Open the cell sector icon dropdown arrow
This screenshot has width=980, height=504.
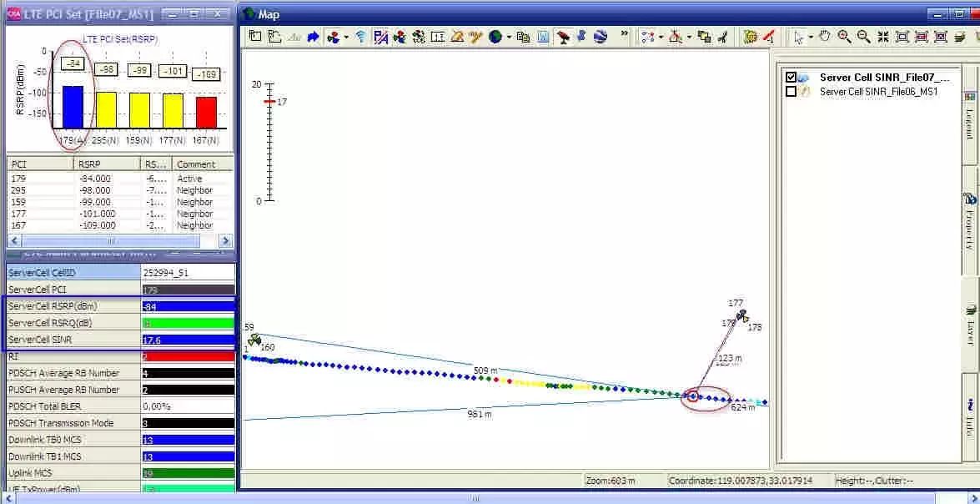point(346,37)
